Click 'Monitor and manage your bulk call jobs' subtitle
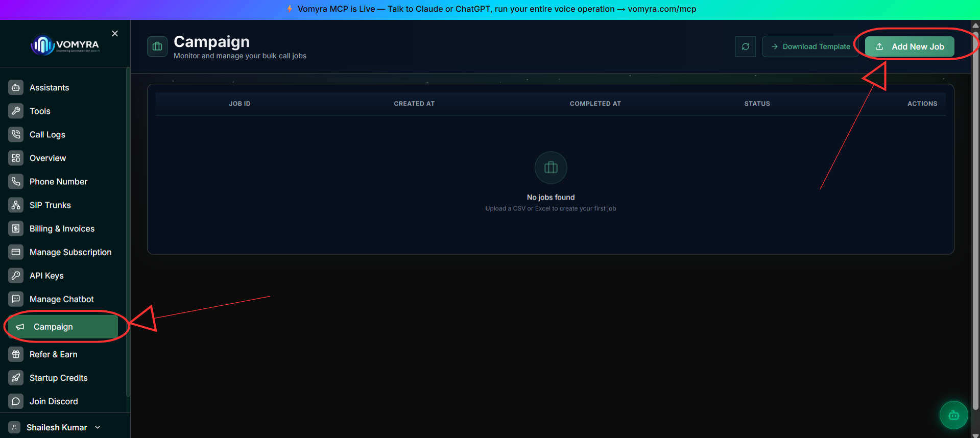This screenshot has width=980, height=438. (240, 56)
